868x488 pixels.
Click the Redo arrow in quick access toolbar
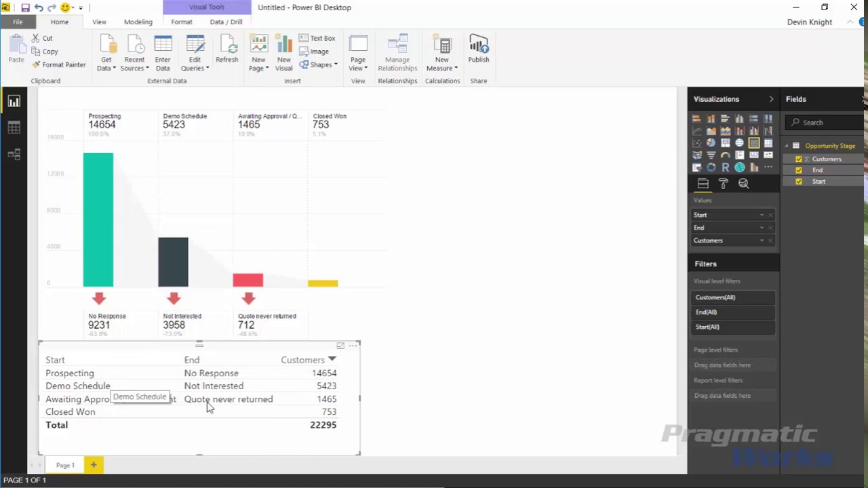click(x=52, y=7)
